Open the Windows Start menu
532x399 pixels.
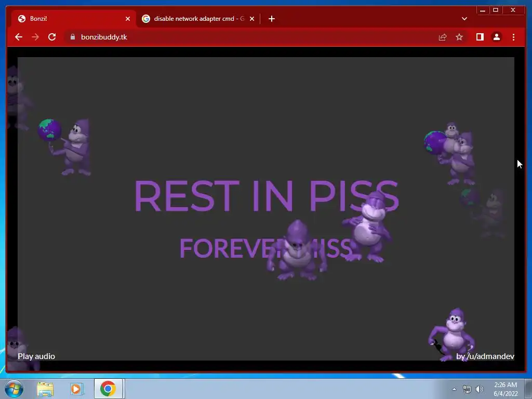click(14, 389)
